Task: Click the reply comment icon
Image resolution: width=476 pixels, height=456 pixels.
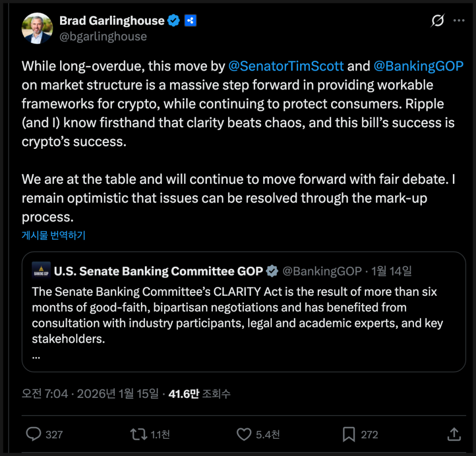Action: 34,434
